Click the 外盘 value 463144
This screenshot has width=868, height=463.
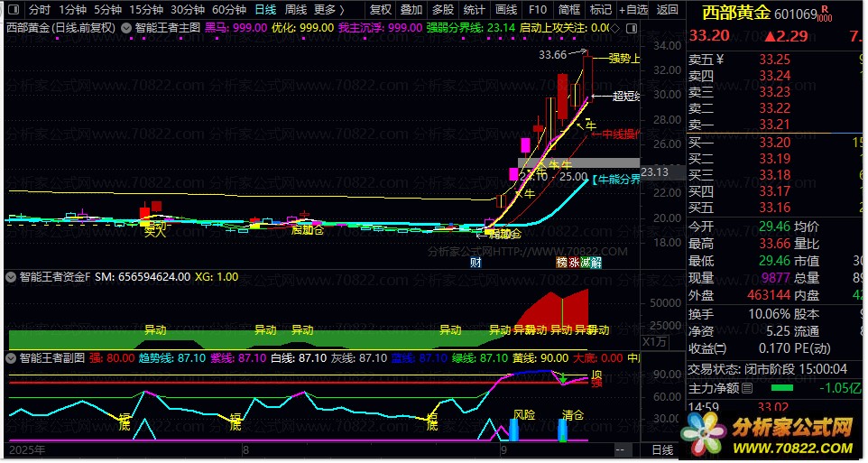coord(769,295)
